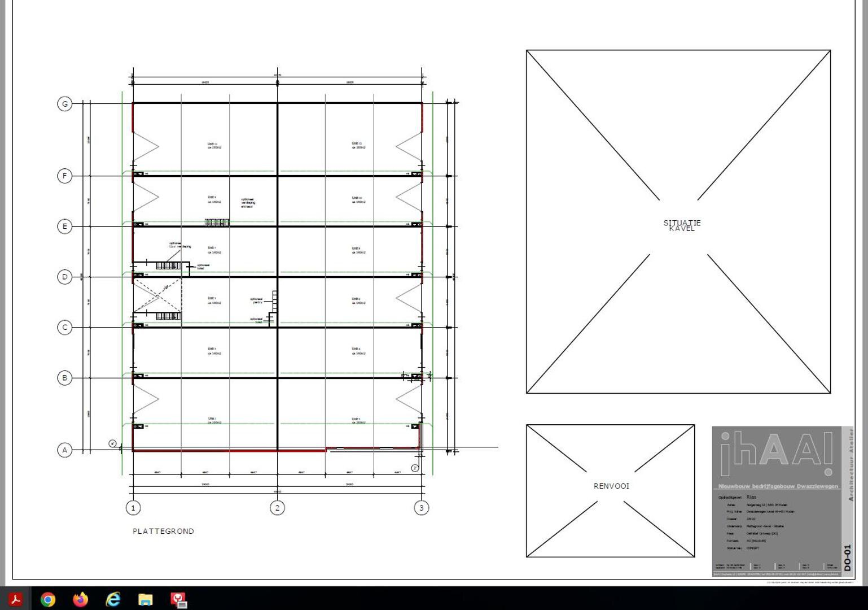Click the Unit 4 room label
The image size is (868, 610).
[358, 351]
